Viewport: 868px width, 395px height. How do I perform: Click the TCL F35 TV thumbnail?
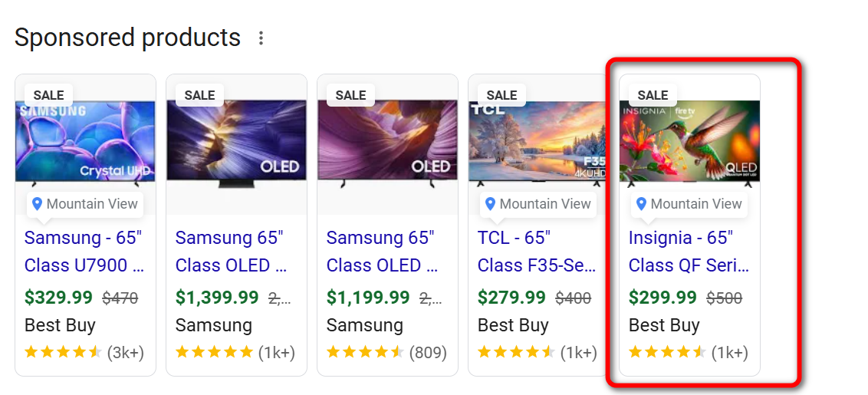click(x=538, y=143)
